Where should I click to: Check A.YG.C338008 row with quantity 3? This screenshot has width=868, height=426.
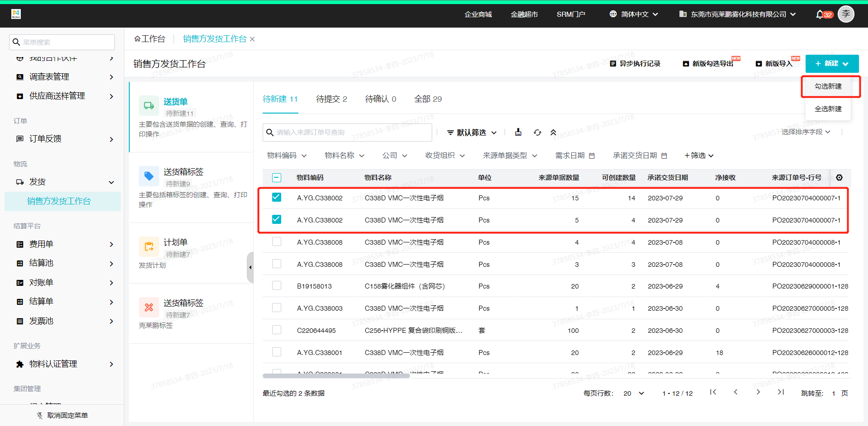(x=277, y=264)
